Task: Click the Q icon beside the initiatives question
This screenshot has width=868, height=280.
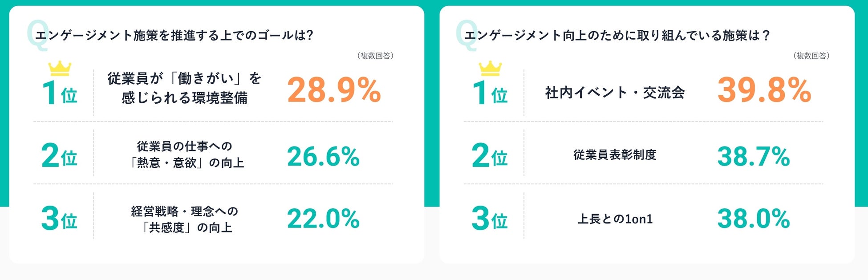Action: click(464, 36)
